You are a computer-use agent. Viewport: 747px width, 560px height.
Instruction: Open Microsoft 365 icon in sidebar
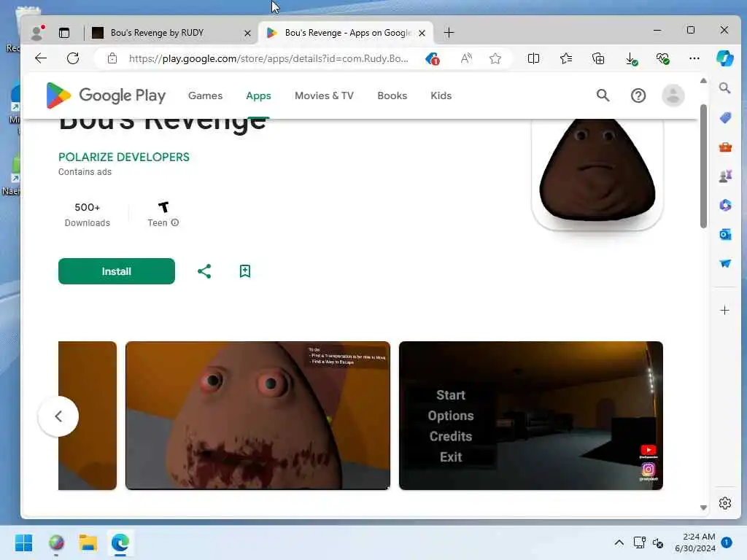click(725, 205)
